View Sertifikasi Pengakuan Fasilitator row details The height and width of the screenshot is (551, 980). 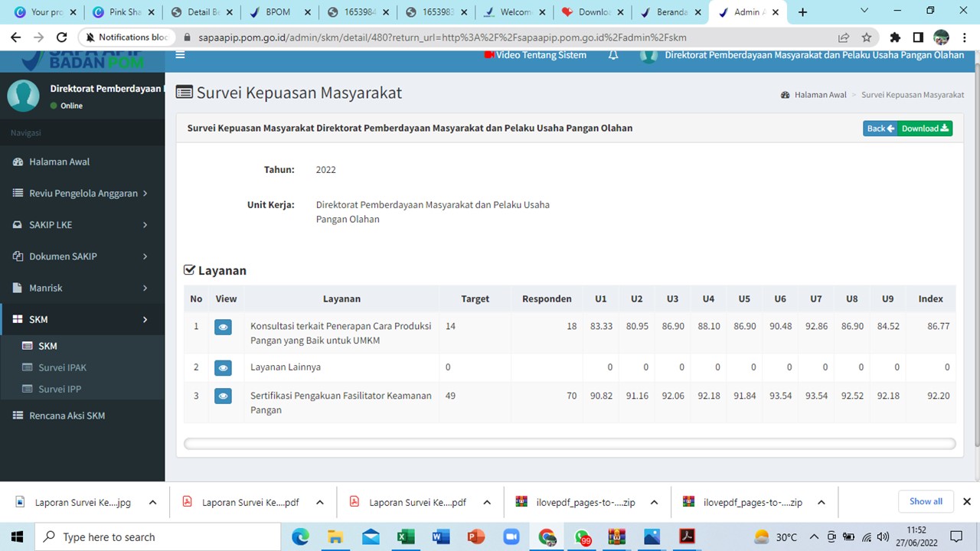click(223, 396)
